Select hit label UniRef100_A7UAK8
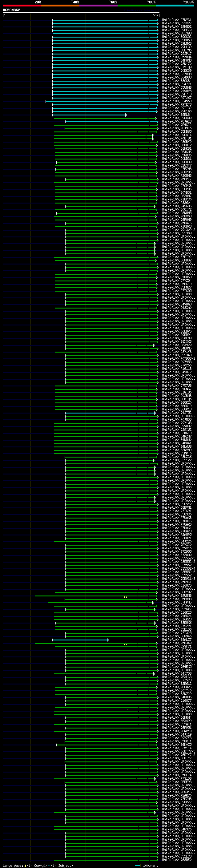The height and width of the screenshot is (868, 197). click(x=176, y=518)
